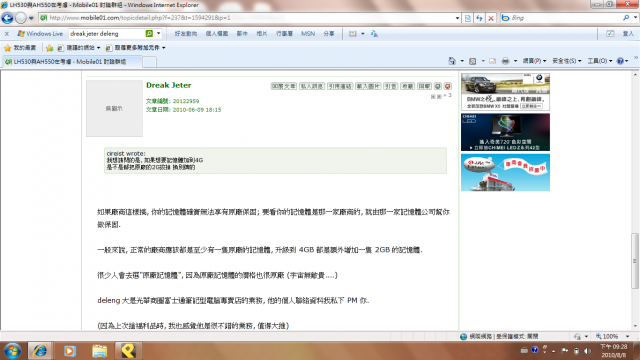Screen dimensions: 640x360
Task: Open the 100% zoom level dropdown
Action: pos(628,336)
